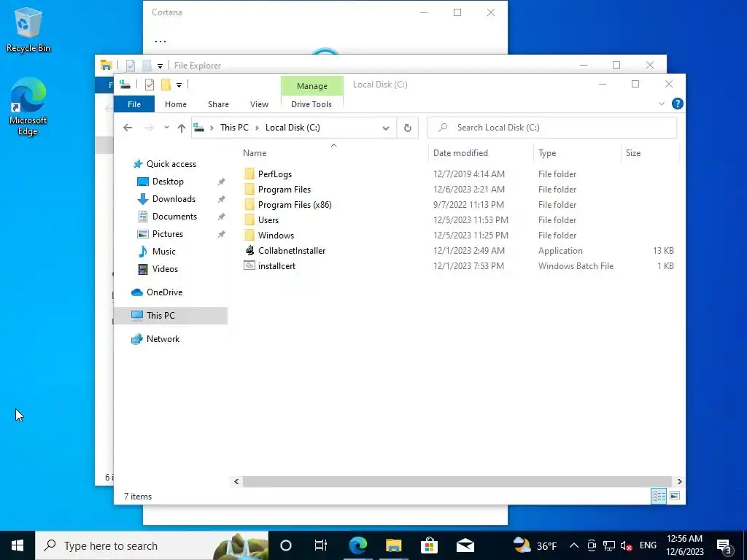Image resolution: width=747 pixels, height=560 pixels.
Task: Open Desktop in the navigation pane
Action: pos(168,182)
